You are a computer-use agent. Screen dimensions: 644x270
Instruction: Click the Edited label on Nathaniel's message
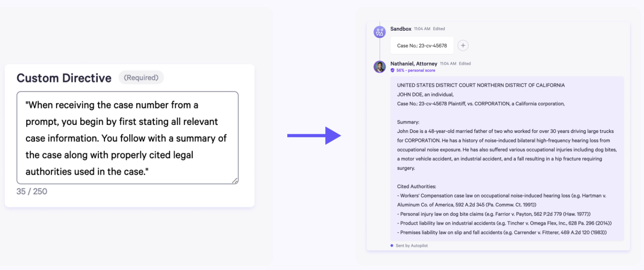[465, 63]
